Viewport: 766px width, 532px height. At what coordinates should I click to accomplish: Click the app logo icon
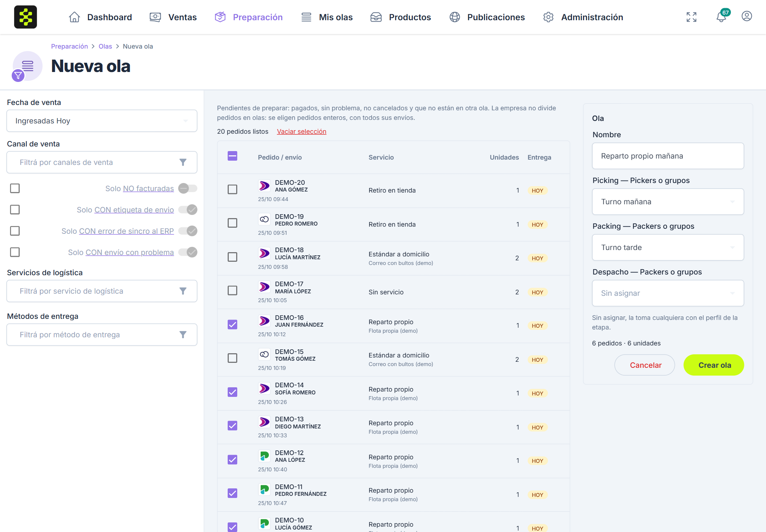(x=26, y=17)
